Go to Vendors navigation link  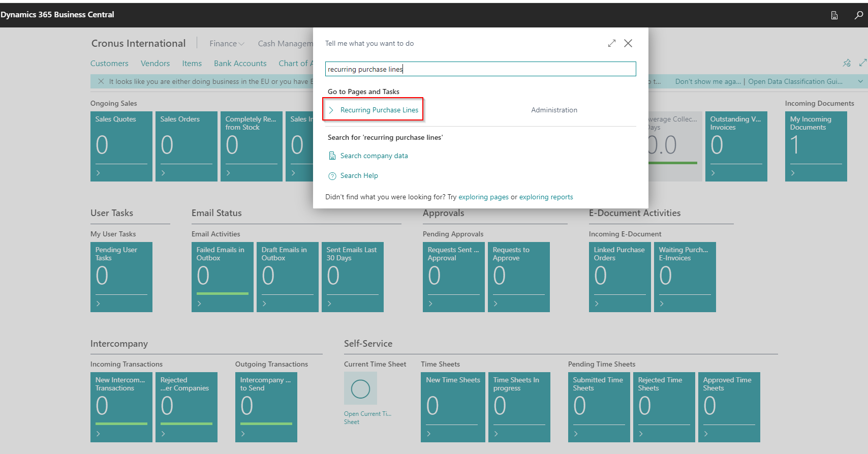coord(155,64)
